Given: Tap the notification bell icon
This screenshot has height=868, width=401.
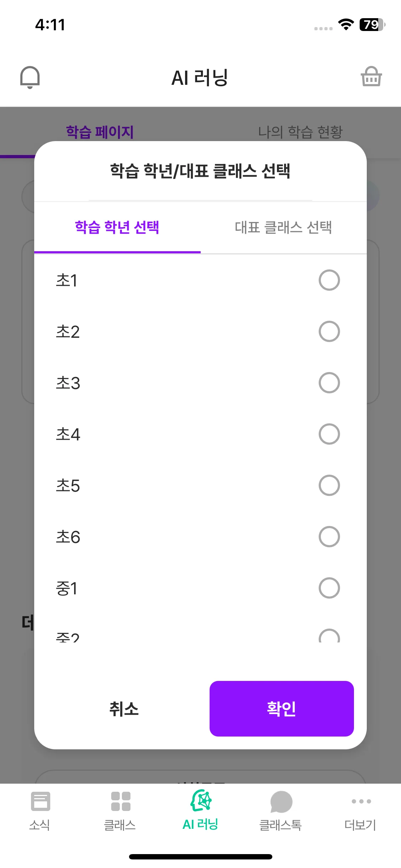Looking at the screenshot, I should pos(30,77).
